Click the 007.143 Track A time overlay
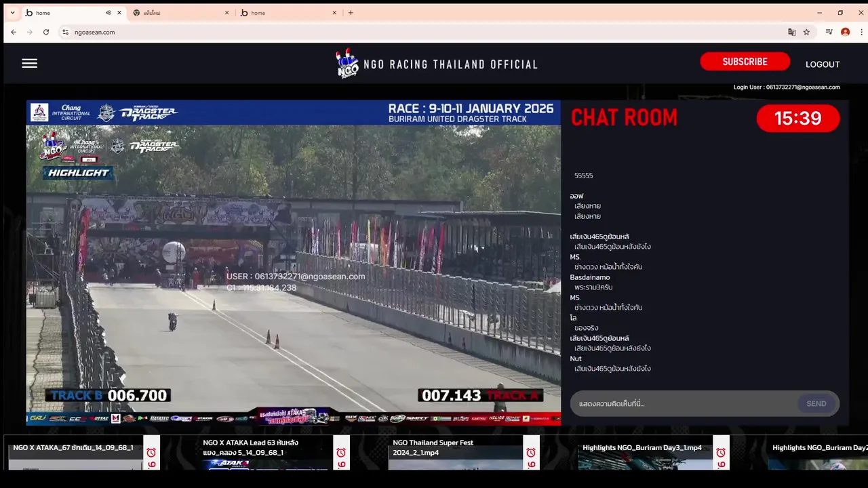868x488 pixels. 481,395
